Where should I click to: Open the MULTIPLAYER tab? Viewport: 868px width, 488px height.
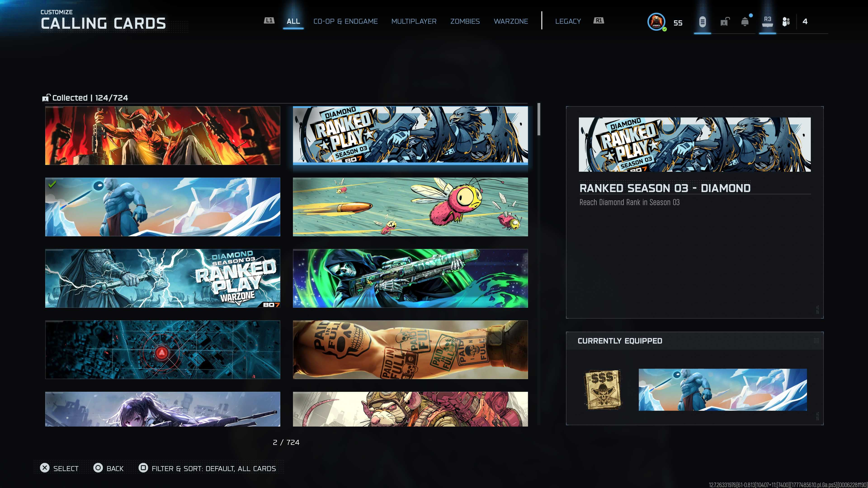point(414,21)
